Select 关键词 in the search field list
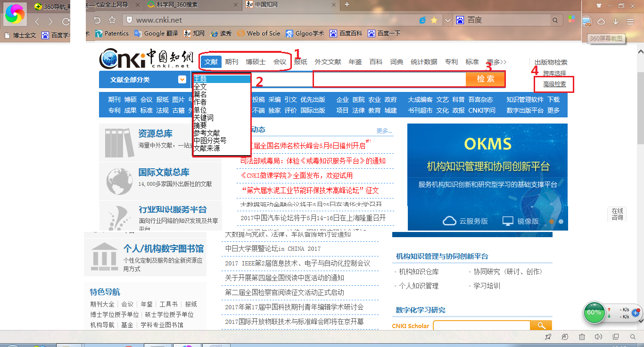 204,117
